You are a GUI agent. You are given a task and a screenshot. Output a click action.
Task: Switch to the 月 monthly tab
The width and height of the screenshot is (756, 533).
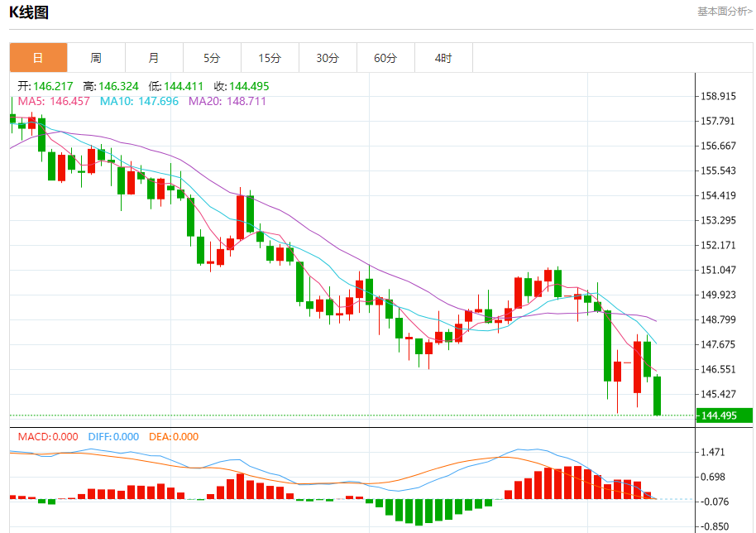(155, 58)
